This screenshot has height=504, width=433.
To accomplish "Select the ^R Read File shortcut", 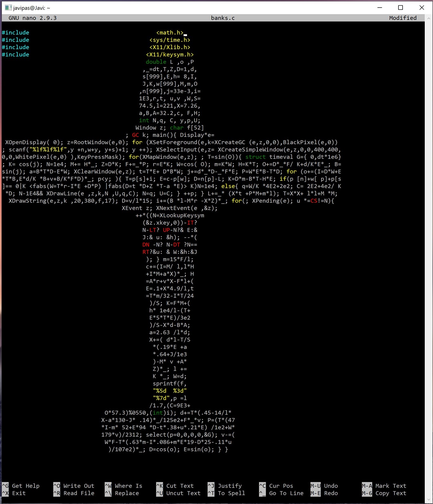I will (74, 493).
